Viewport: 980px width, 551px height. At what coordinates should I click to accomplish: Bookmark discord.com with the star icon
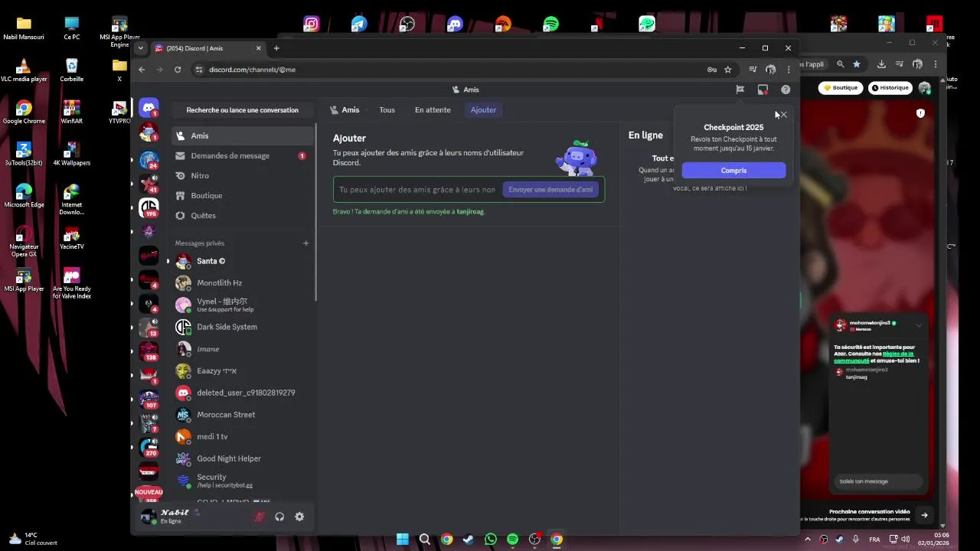728,70
